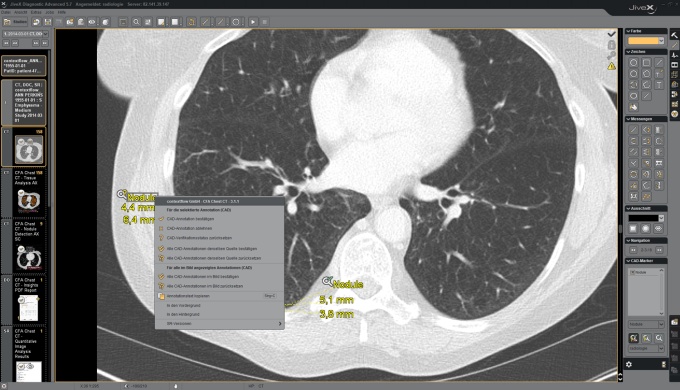680x390 pixels.
Task: Click the 3,8 mm measurement text
Action: pos(337,314)
